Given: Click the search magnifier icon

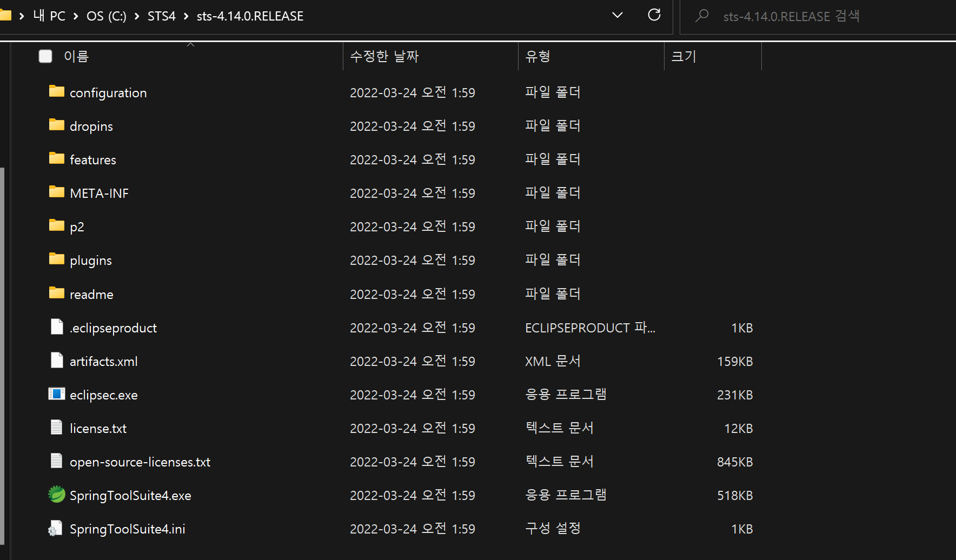Looking at the screenshot, I should [x=702, y=16].
